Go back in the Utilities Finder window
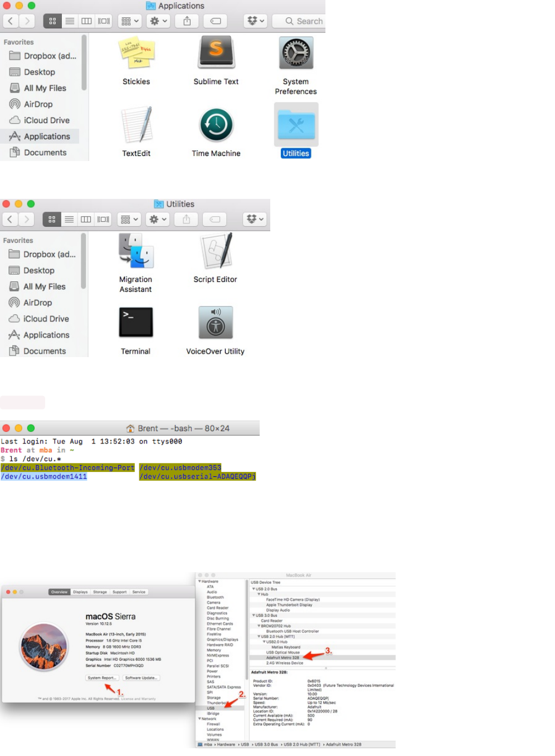This screenshot has width=555, height=756. (10, 220)
